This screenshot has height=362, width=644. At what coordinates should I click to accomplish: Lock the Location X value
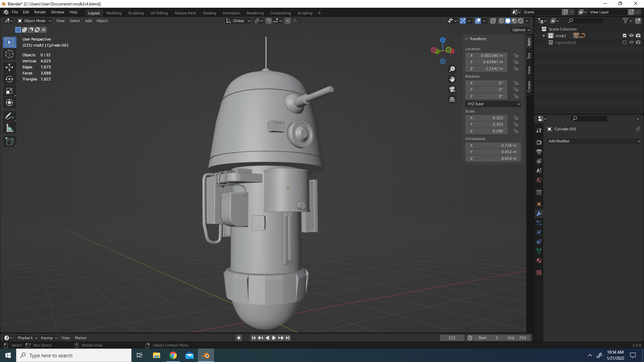(516, 56)
